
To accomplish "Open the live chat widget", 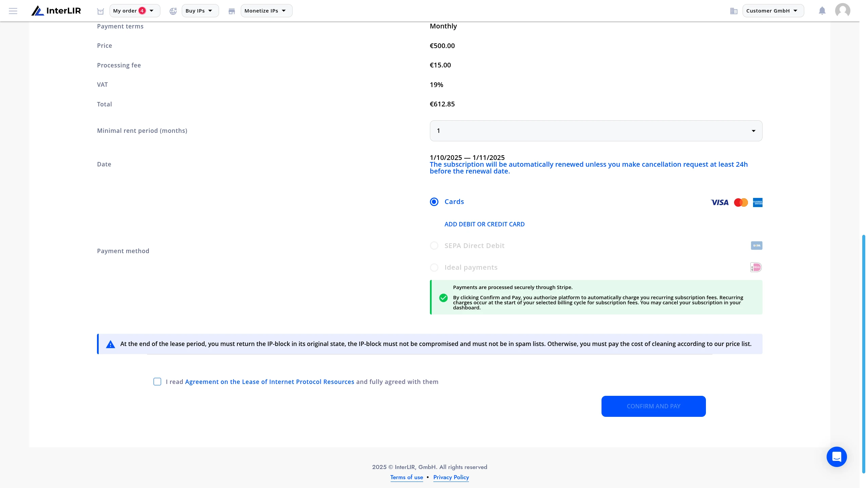I will pos(836,456).
